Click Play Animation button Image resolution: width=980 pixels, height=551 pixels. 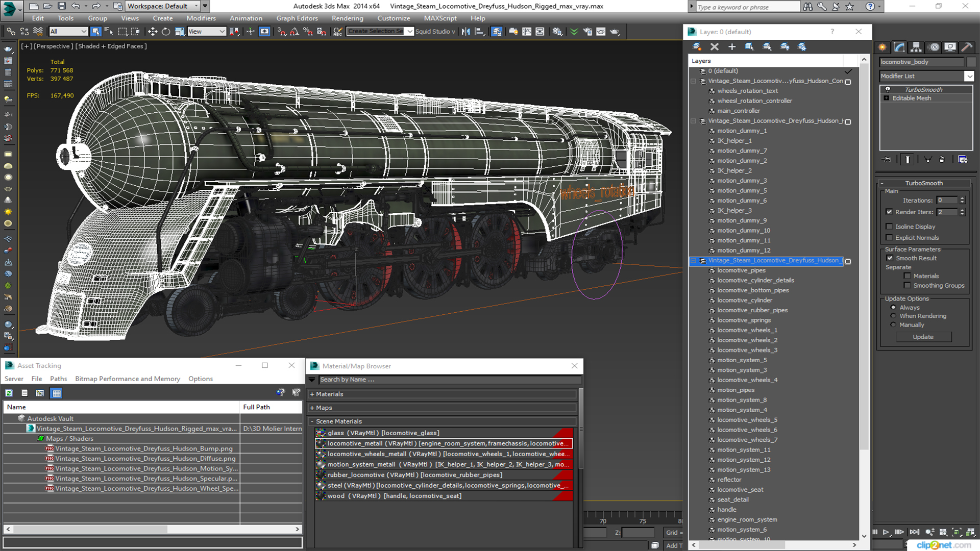(886, 532)
